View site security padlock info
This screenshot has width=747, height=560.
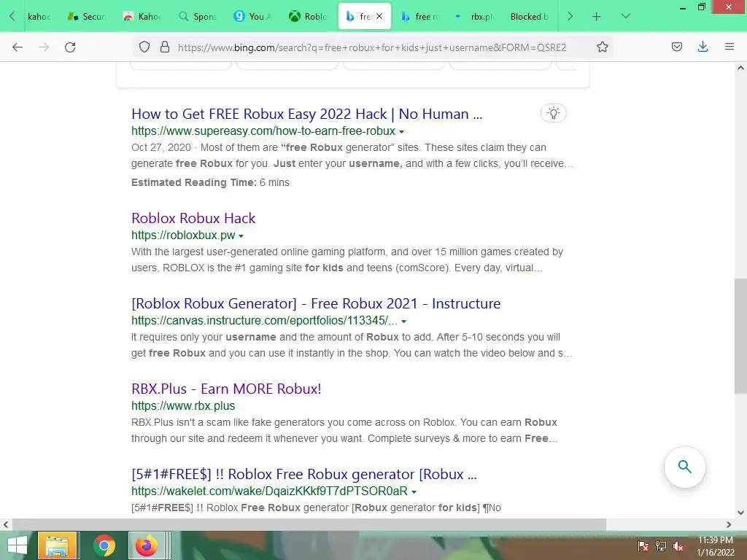[165, 47]
